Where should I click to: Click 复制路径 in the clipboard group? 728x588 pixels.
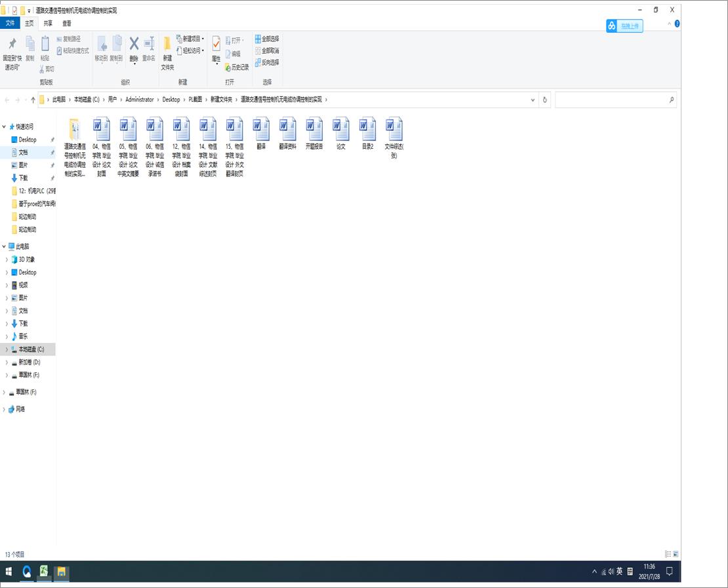(x=69, y=39)
